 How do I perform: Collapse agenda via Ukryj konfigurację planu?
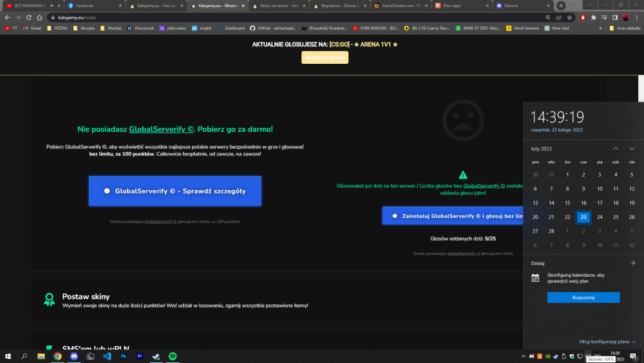pos(607,342)
